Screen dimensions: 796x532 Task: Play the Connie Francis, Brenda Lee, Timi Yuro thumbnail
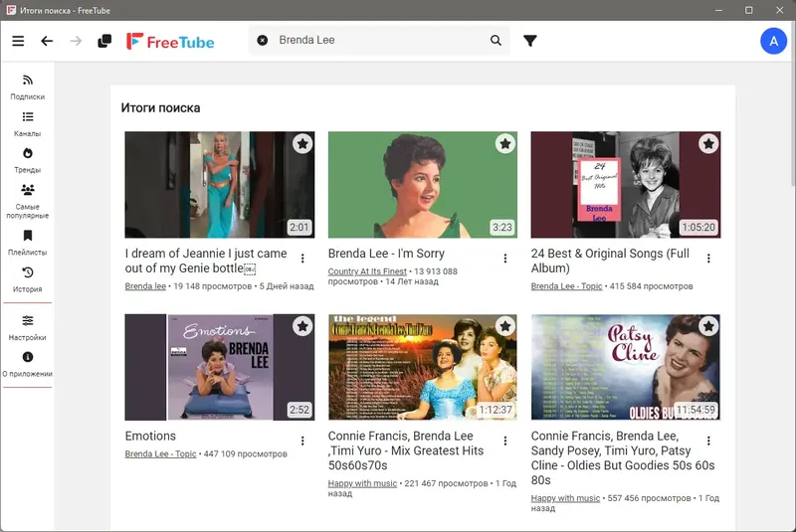(422, 367)
